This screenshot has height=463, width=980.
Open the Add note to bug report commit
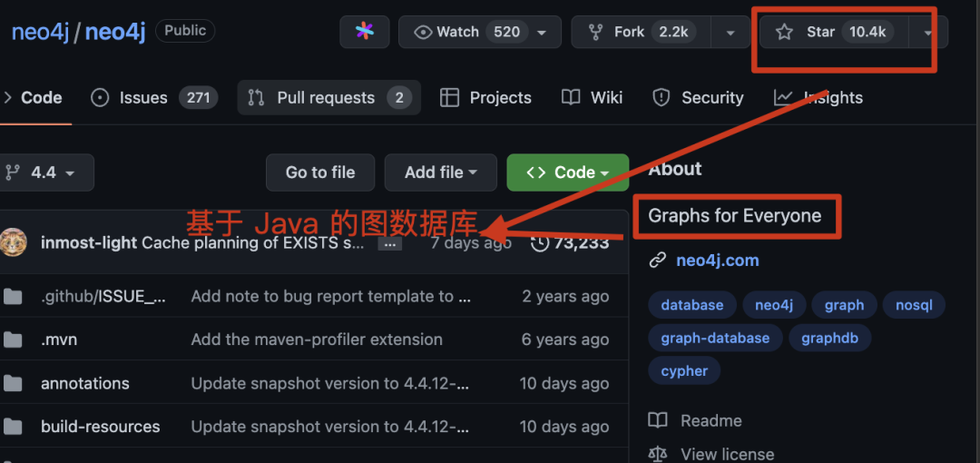331,296
